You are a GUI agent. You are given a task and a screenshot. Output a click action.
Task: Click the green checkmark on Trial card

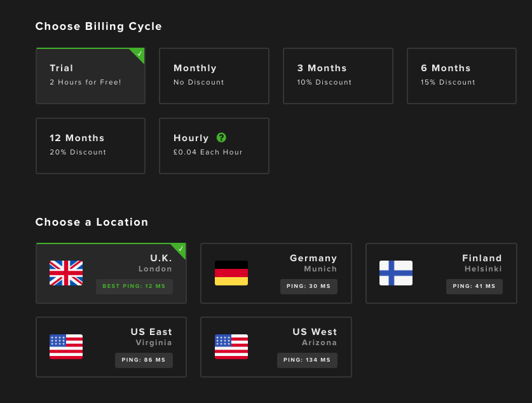[x=139, y=53]
